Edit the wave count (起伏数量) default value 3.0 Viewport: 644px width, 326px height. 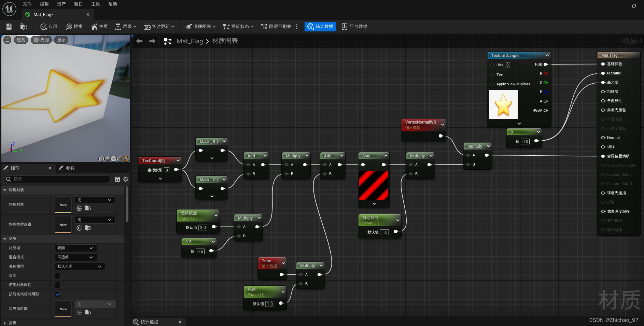[203, 227]
